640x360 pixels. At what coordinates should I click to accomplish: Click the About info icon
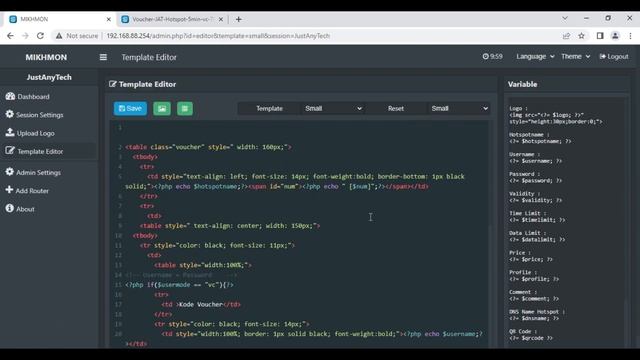coord(9,208)
